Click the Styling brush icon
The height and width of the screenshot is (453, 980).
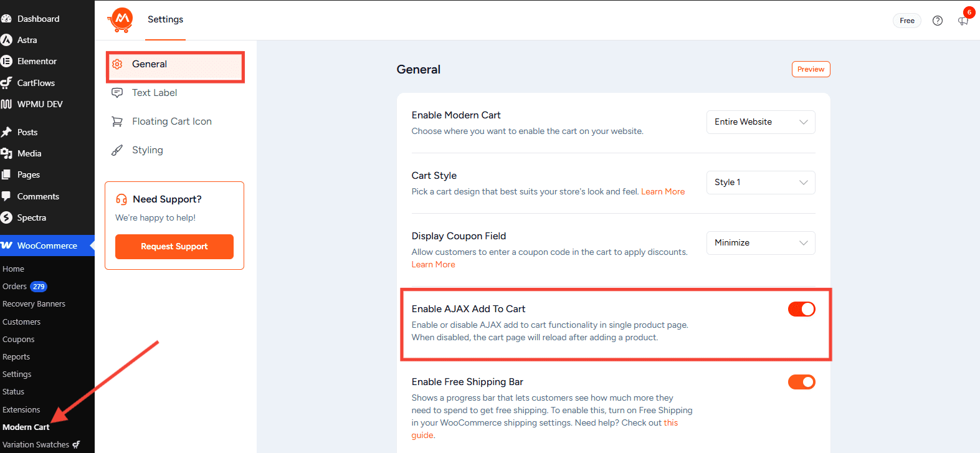point(117,150)
